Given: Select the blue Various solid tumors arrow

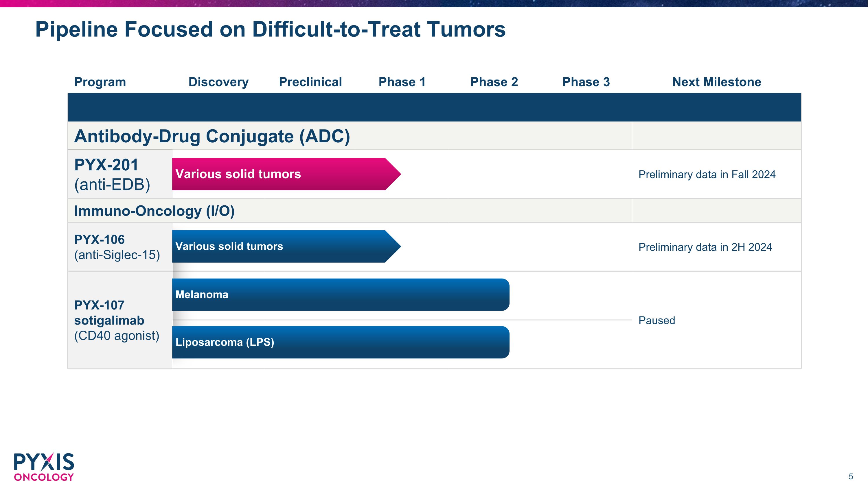Looking at the screenshot, I should pos(286,246).
